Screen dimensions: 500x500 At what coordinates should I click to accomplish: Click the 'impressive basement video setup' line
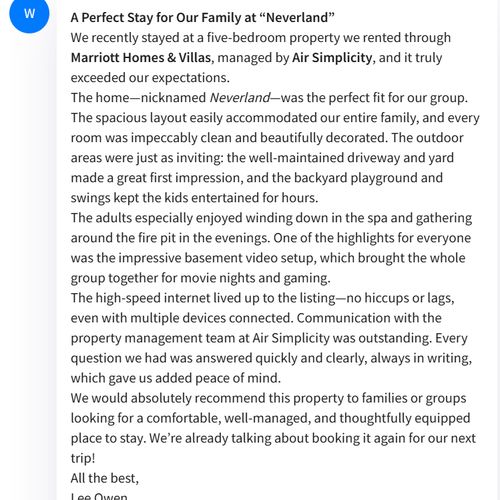[x=268, y=258]
